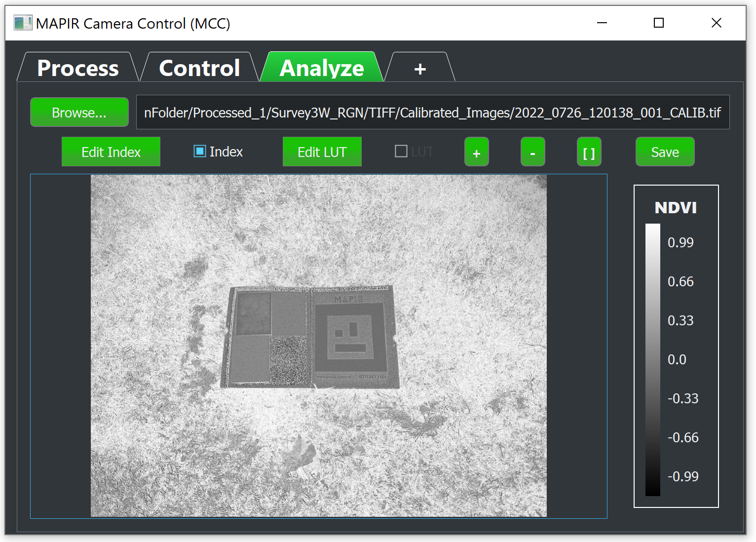
Task: Open a new tab with the + tab
Action: pos(420,69)
